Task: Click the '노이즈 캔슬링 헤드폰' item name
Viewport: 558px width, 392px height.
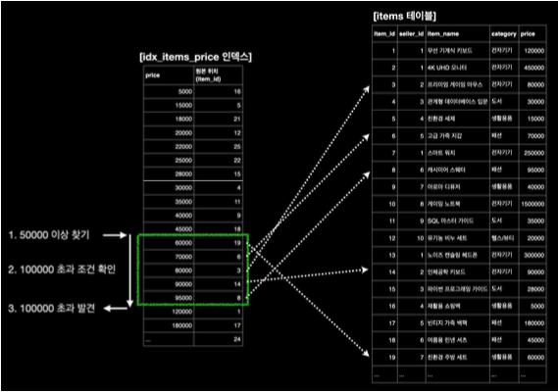Action: click(452, 255)
